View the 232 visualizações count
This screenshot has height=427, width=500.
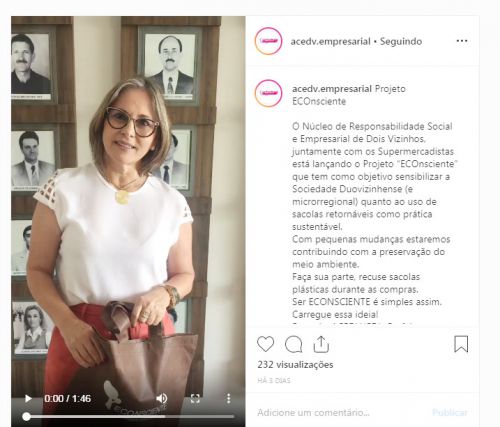click(x=295, y=365)
